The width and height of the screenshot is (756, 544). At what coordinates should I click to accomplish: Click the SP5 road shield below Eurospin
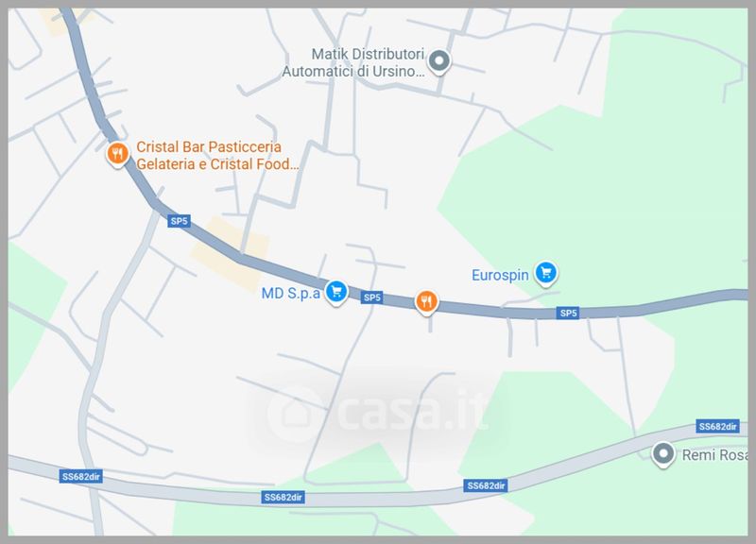(x=569, y=313)
